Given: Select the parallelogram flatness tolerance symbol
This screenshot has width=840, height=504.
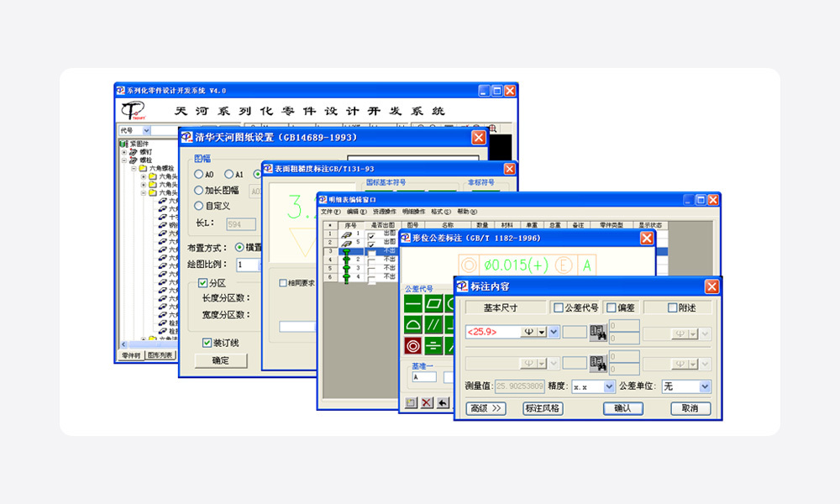Looking at the screenshot, I should (x=433, y=304).
